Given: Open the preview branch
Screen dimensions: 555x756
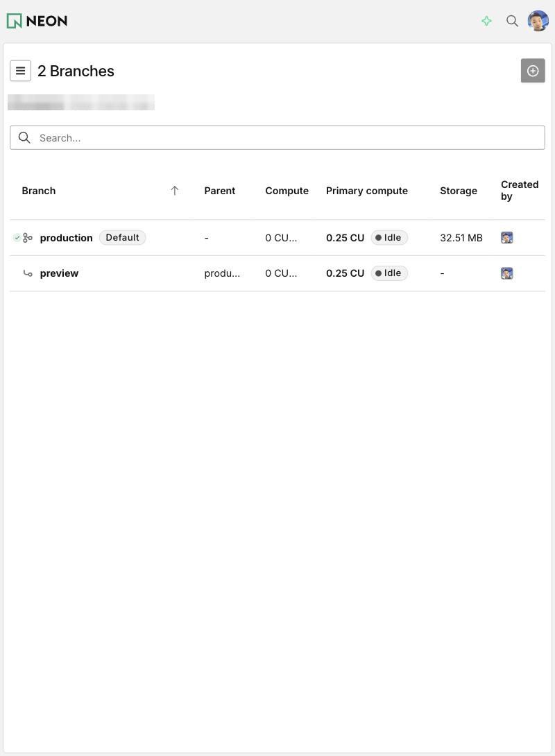Looking at the screenshot, I should point(59,273).
